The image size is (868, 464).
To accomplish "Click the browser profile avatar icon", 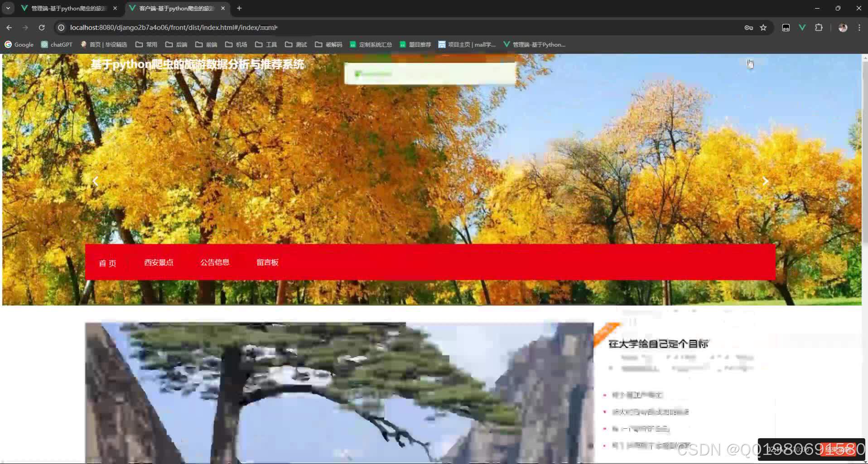I will tap(842, 28).
